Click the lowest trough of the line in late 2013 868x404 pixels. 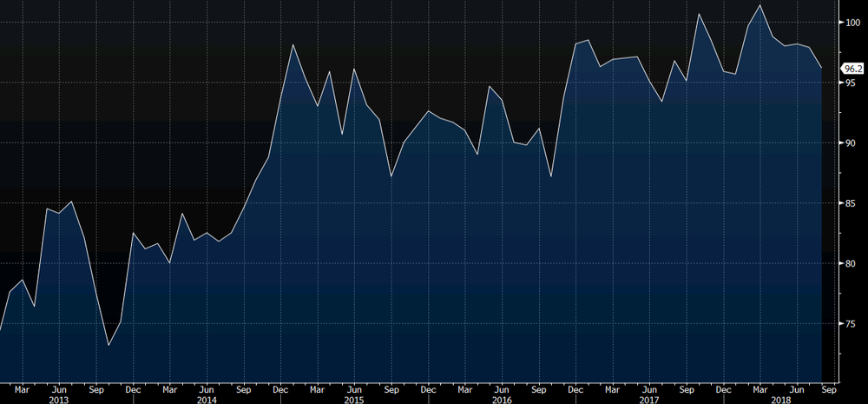click(x=108, y=345)
